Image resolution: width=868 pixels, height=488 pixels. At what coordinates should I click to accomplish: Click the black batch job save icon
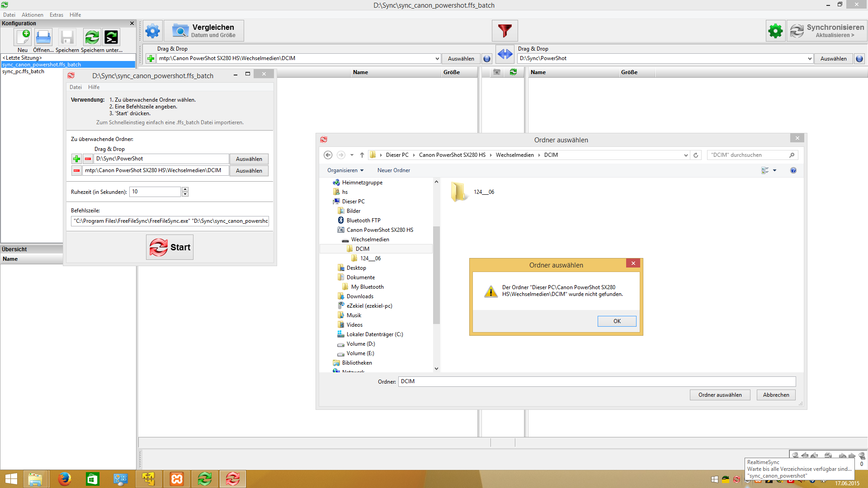click(x=111, y=37)
